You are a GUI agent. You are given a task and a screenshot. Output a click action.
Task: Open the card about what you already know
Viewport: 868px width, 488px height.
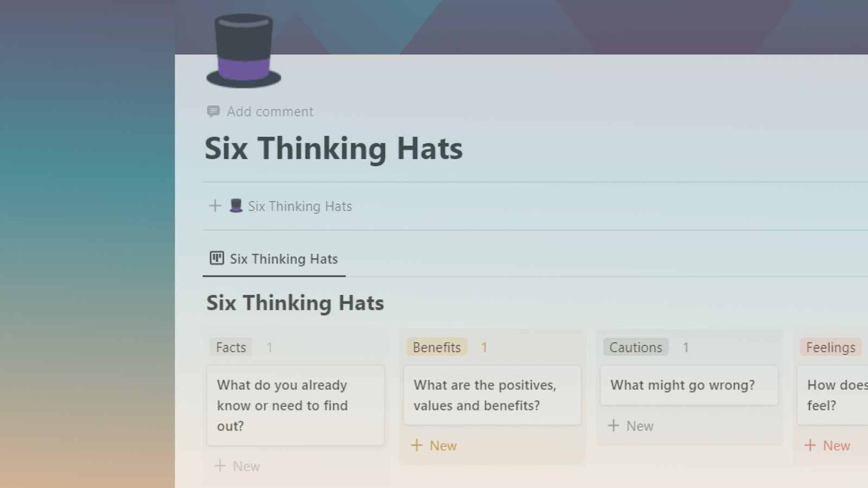point(295,405)
